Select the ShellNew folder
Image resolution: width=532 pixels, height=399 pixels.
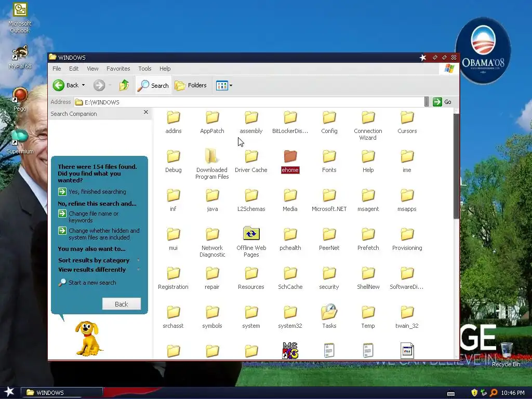368,278
